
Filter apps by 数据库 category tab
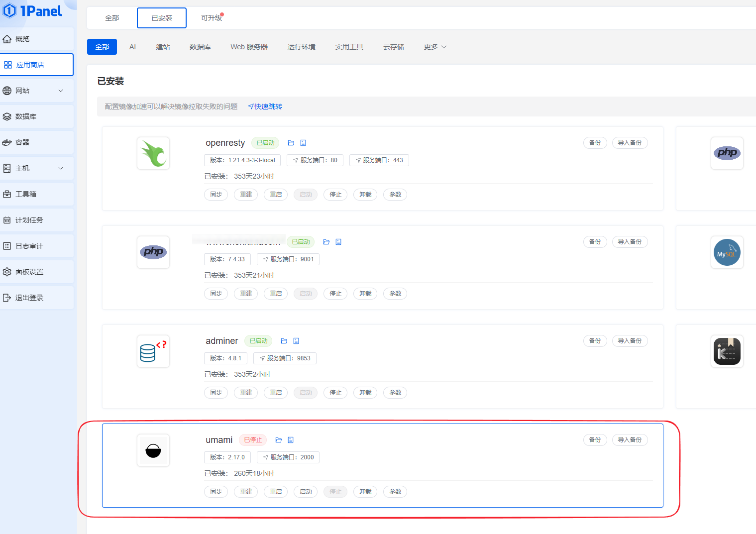point(200,47)
